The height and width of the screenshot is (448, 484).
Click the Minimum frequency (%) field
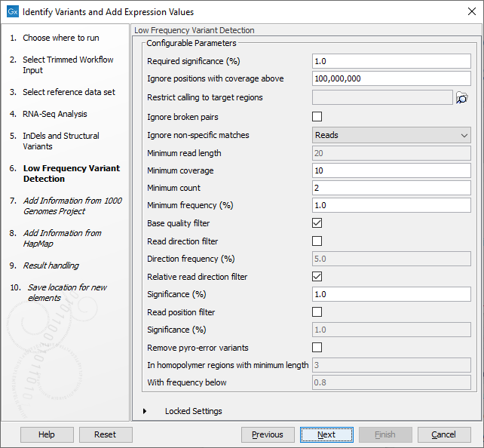click(x=391, y=205)
